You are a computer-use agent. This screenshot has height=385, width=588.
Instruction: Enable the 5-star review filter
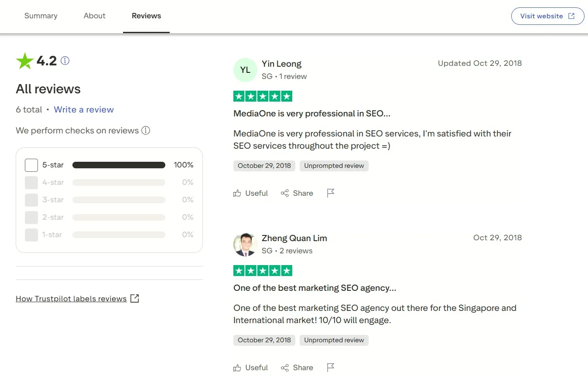coord(31,165)
